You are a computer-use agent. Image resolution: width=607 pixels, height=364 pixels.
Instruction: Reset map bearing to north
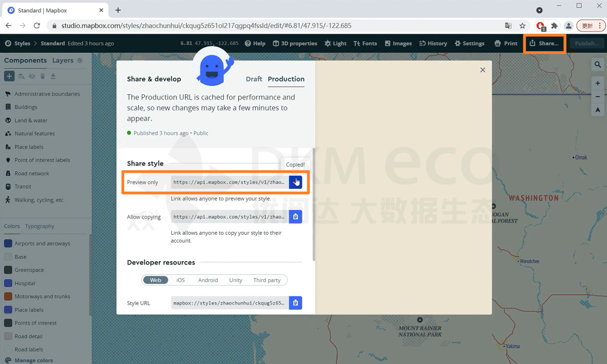[x=597, y=110]
